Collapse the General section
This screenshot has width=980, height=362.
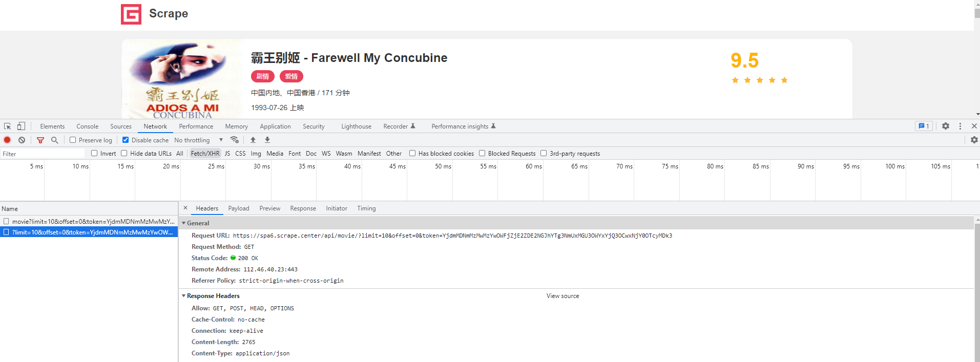(x=184, y=223)
